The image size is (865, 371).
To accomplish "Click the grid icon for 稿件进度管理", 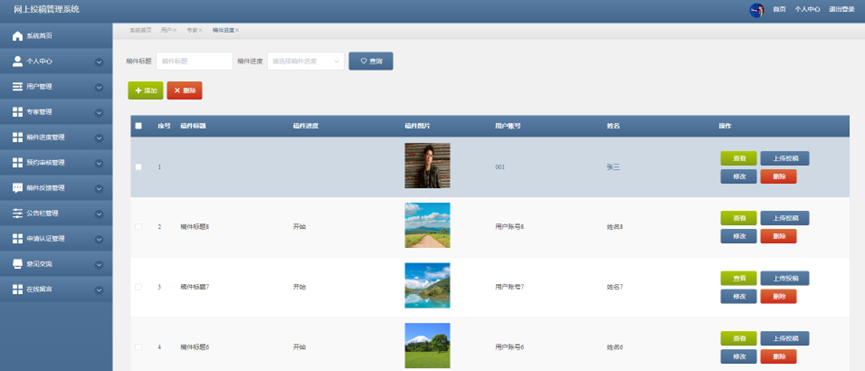I will pyautogui.click(x=18, y=137).
